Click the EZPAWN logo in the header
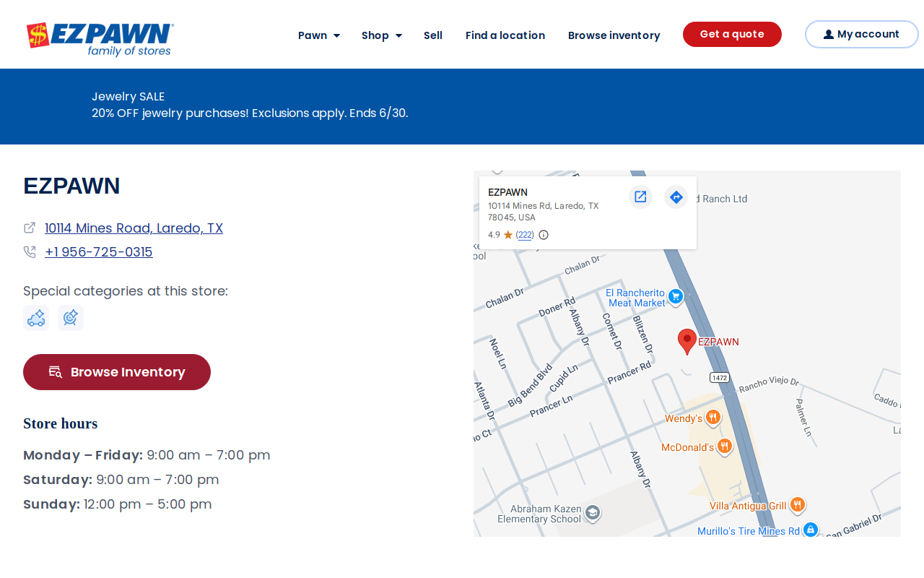924x578 pixels. [x=100, y=39]
